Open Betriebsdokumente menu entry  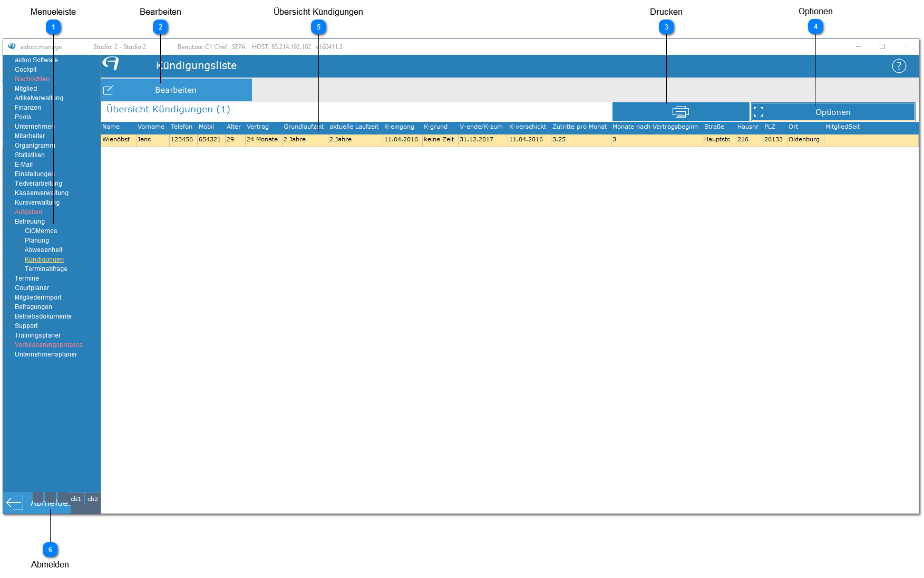point(43,316)
